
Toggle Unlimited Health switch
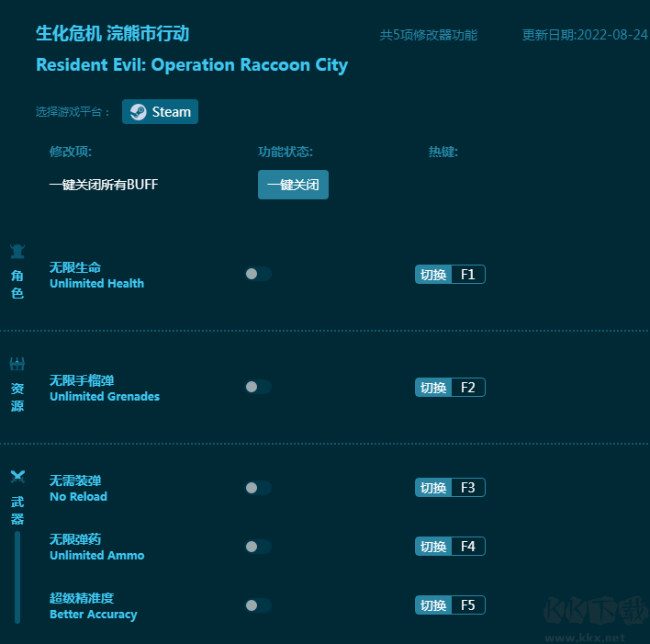pyautogui.click(x=258, y=274)
